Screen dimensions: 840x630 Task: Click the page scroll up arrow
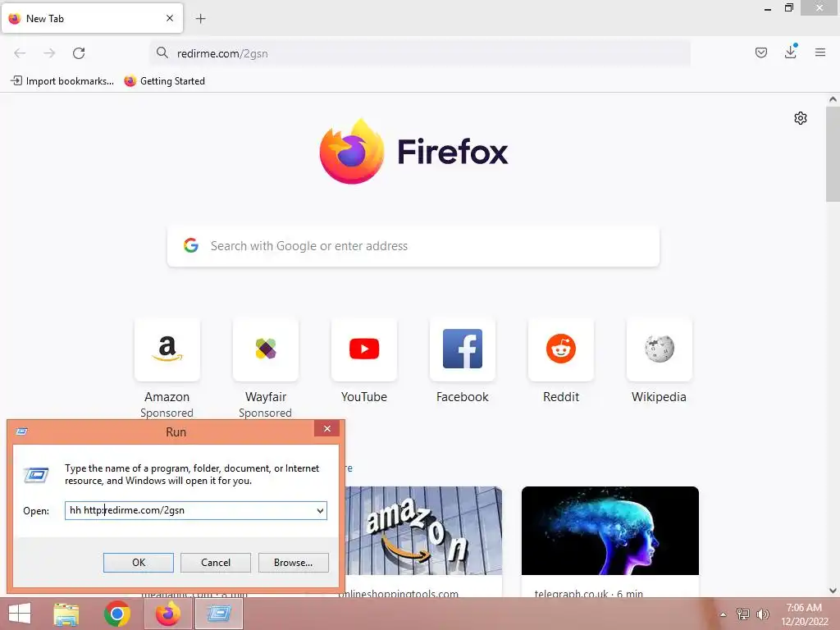[x=833, y=99]
